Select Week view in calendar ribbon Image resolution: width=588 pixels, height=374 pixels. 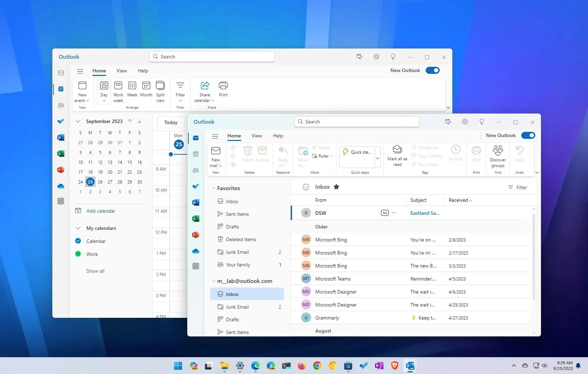pyautogui.click(x=132, y=89)
